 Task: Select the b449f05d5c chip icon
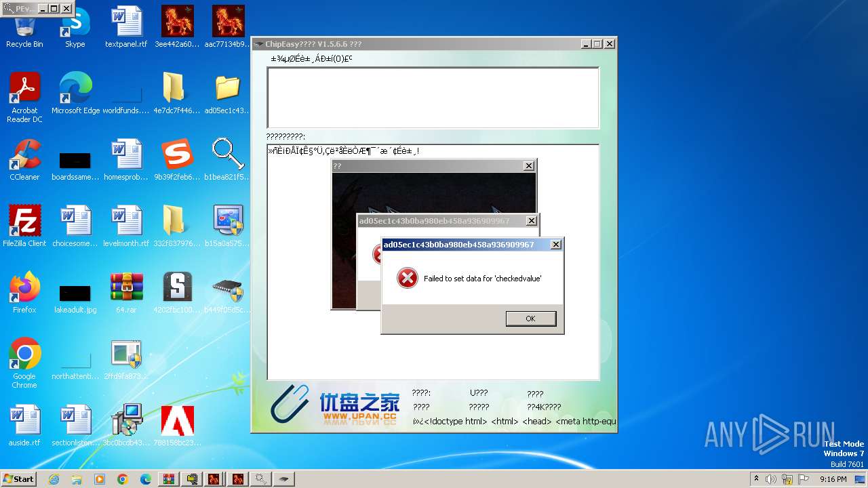[x=228, y=293]
